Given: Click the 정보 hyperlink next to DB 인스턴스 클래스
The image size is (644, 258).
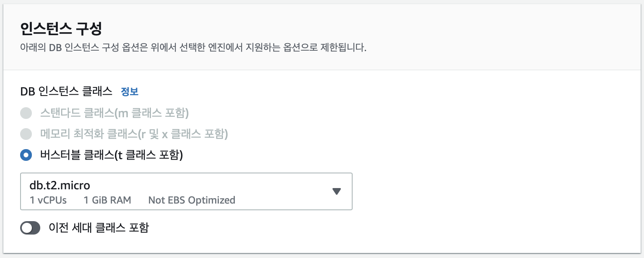Looking at the screenshot, I should coord(129,91).
